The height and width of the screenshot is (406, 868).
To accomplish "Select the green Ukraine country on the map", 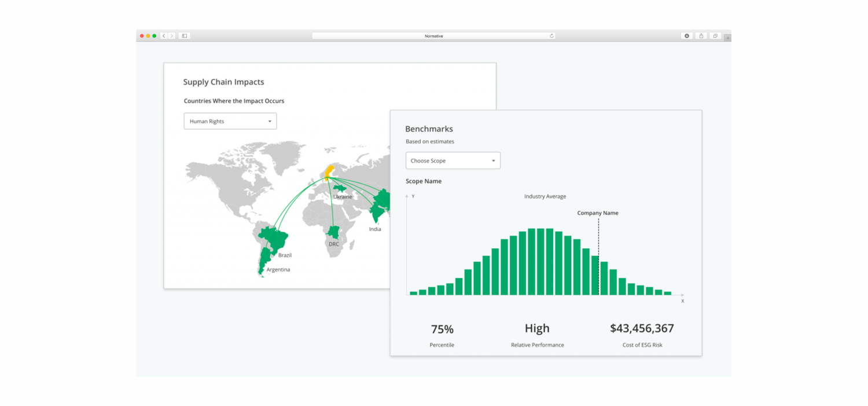I will [x=340, y=189].
